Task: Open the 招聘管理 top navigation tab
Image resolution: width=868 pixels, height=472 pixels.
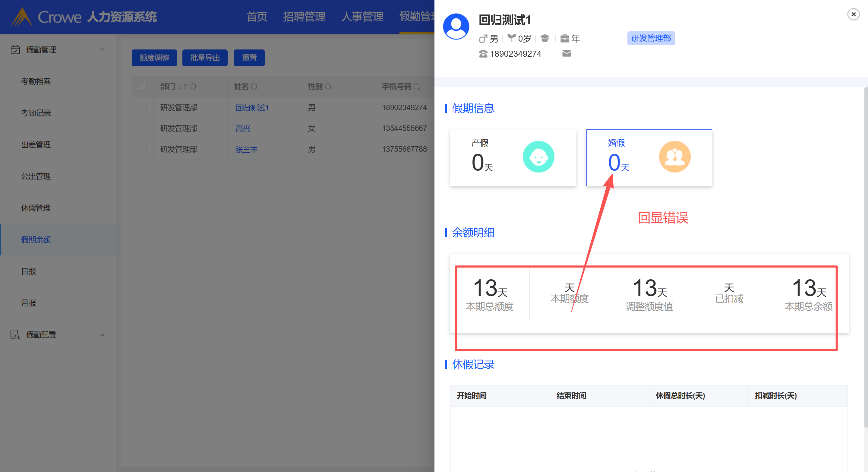Action: (x=304, y=17)
